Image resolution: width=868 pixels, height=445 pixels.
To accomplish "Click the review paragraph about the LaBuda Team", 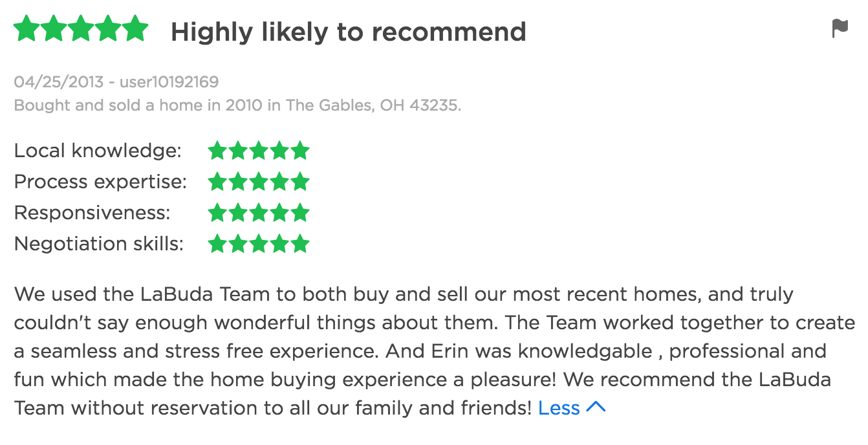I will [x=434, y=351].
